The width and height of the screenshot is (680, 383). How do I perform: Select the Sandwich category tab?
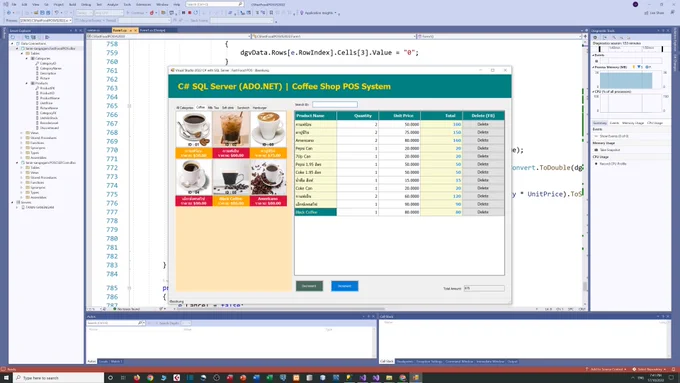point(243,108)
